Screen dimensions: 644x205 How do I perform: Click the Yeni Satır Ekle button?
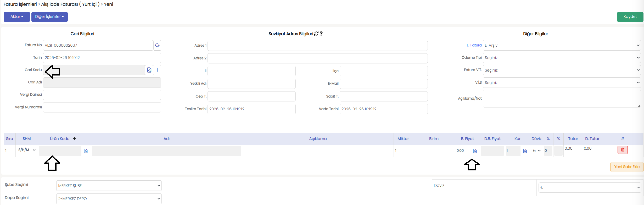[627, 167]
